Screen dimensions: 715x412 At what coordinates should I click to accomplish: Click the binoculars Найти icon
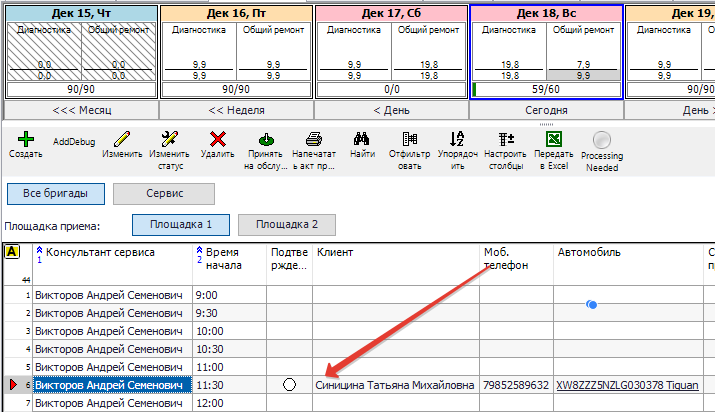point(362,139)
